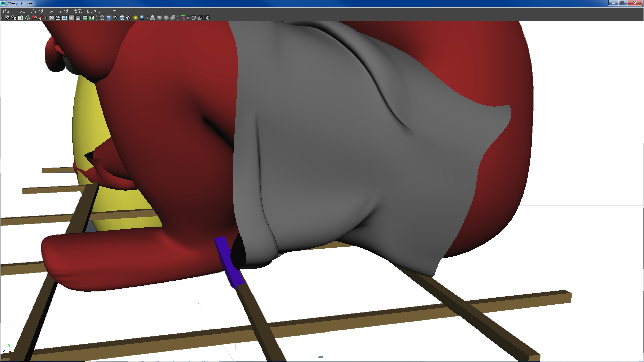Click the image plane icon
This screenshot has width=644, height=362.
[x=28, y=18]
